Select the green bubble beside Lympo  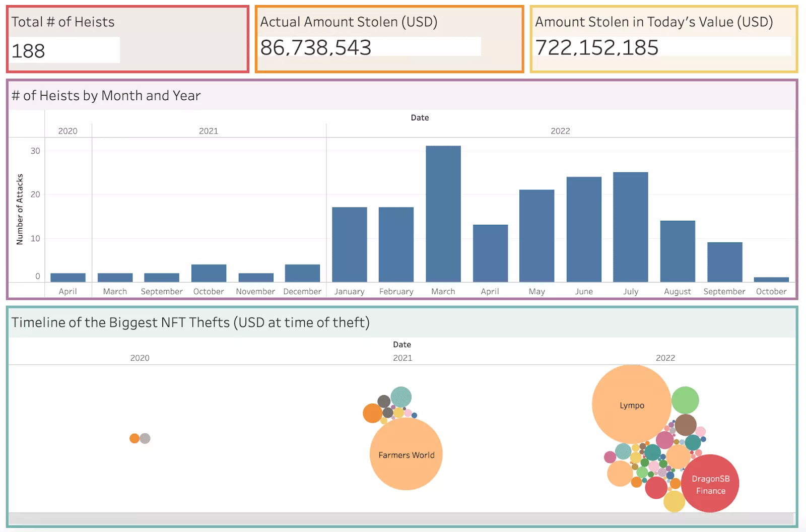tap(685, 401)
